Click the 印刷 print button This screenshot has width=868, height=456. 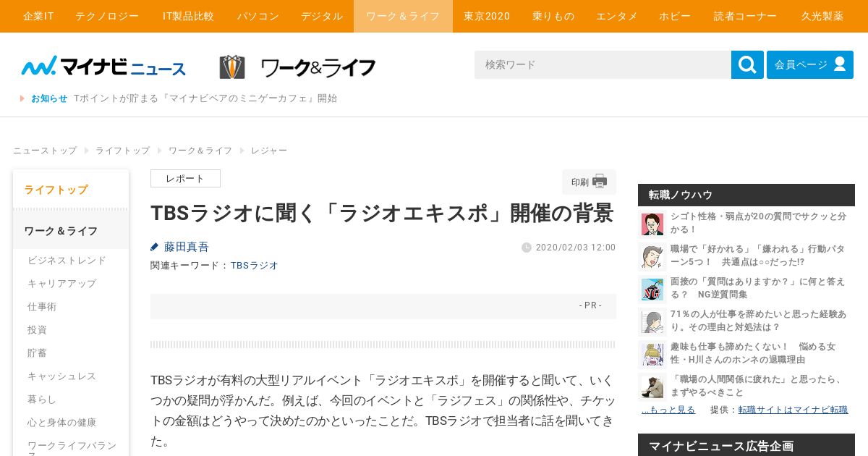tap(589, 182)
